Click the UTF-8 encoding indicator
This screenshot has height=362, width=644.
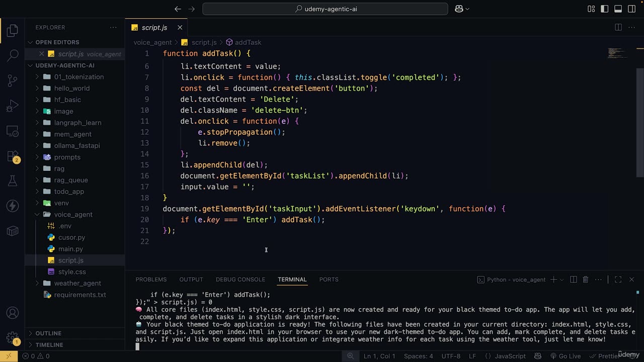click(x=451, y=356)
